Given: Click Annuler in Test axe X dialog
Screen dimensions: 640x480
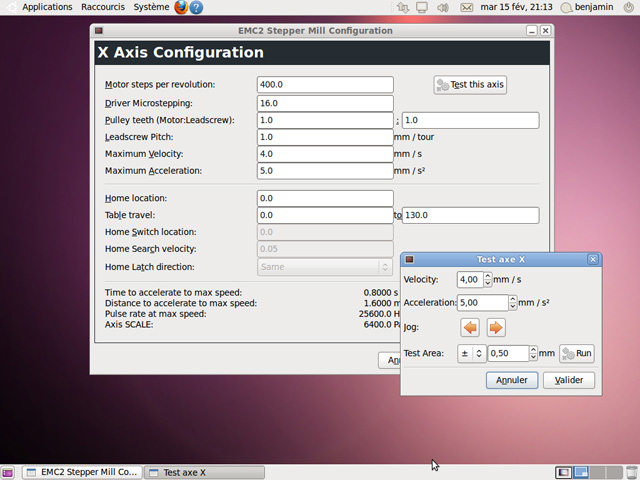Looking at the screenshot, I should pos(512,380).
